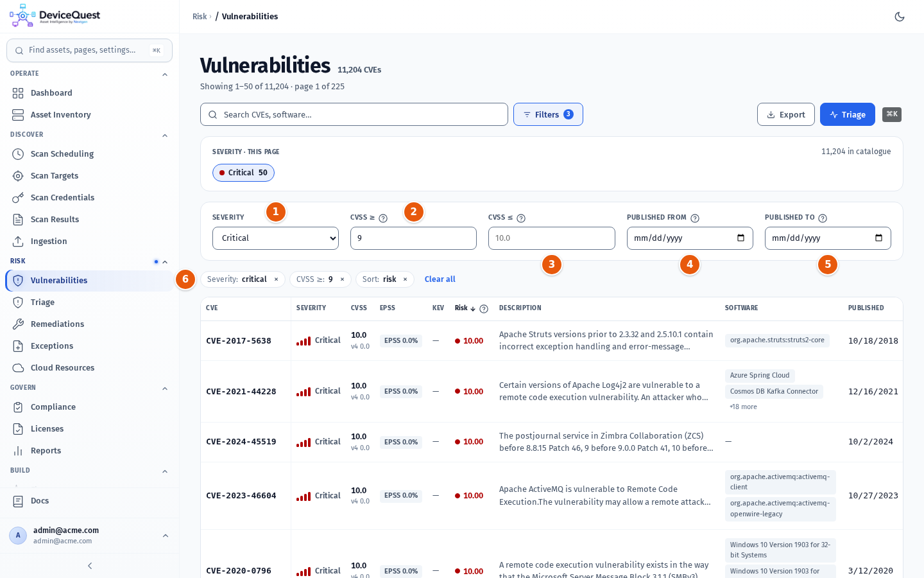This screenshot has height=578, width=924.
Task: Sort by the Risk column header
Action: pos(465,308)
